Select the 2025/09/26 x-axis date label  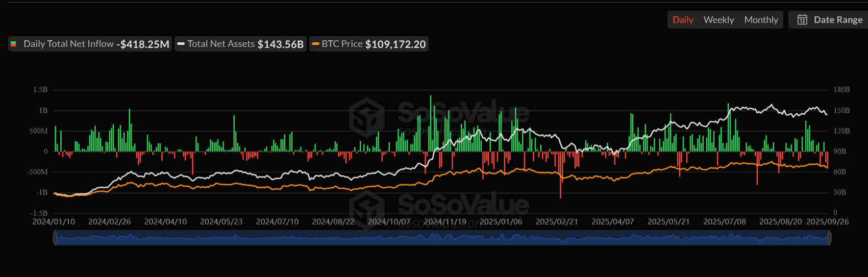pyautogui.click(x=827, y=222)
